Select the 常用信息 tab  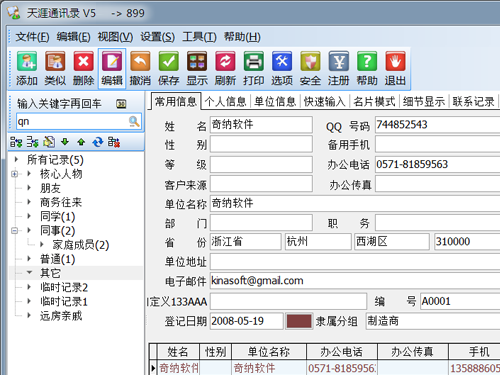point(176,101)
